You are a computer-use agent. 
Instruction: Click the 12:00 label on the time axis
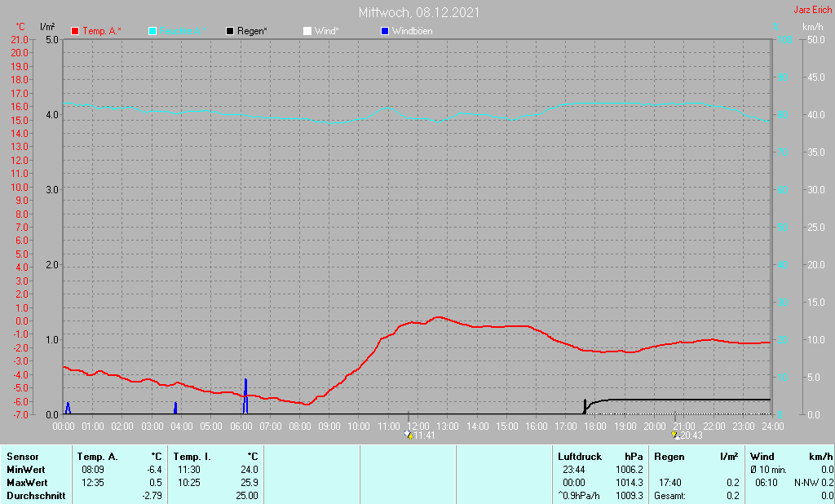[418, 427]
